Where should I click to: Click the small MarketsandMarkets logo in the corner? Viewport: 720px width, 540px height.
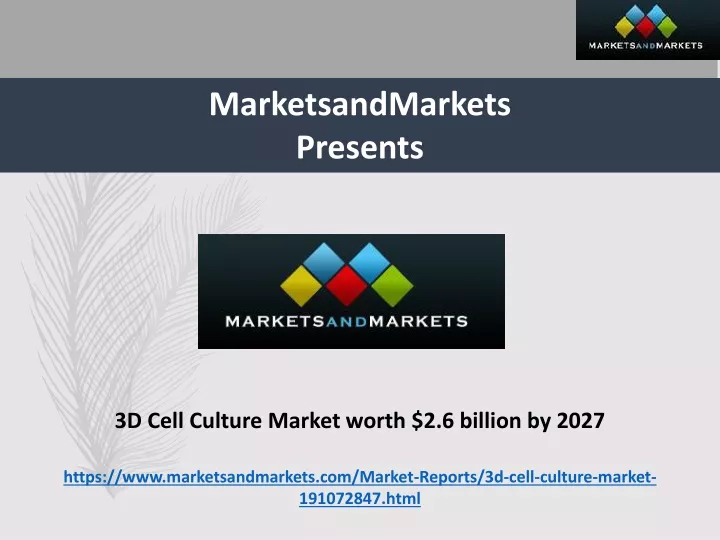coord(647,30)
